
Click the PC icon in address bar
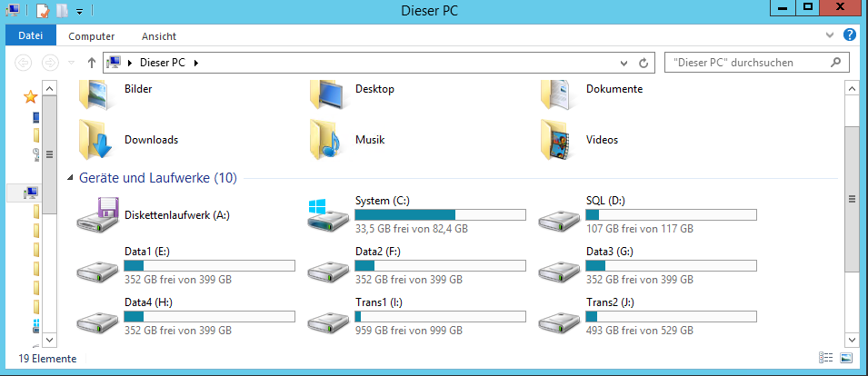tap(114, 63)
